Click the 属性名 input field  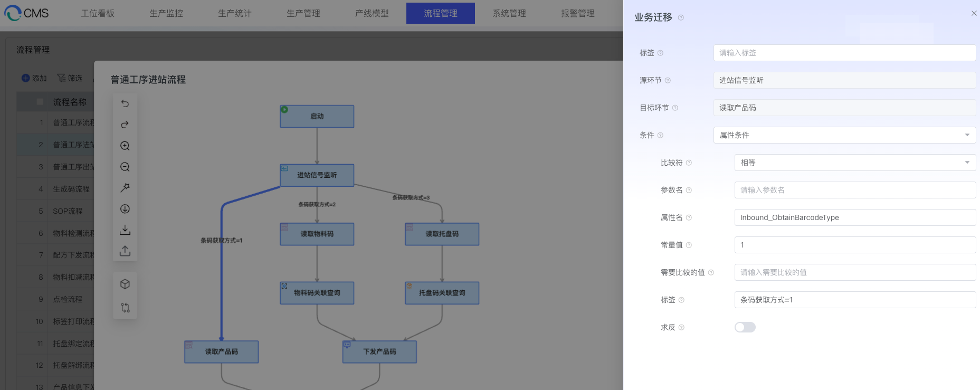(x=854, y=217)
